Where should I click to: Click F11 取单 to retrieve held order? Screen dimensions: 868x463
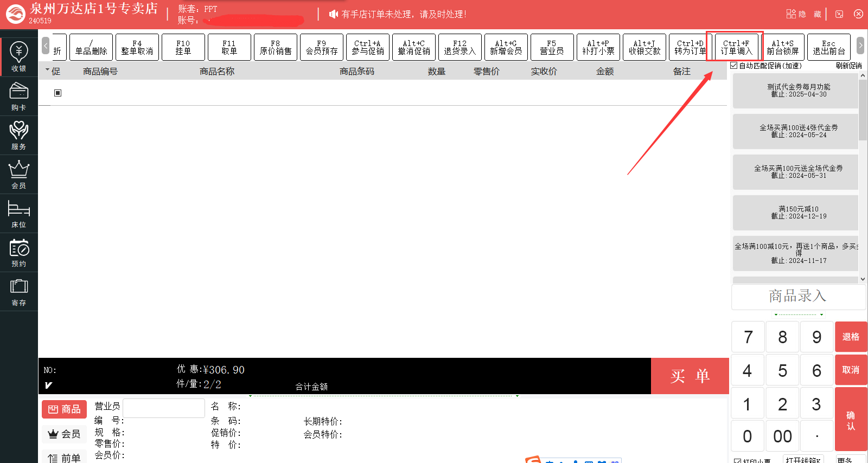click(229, 47)
